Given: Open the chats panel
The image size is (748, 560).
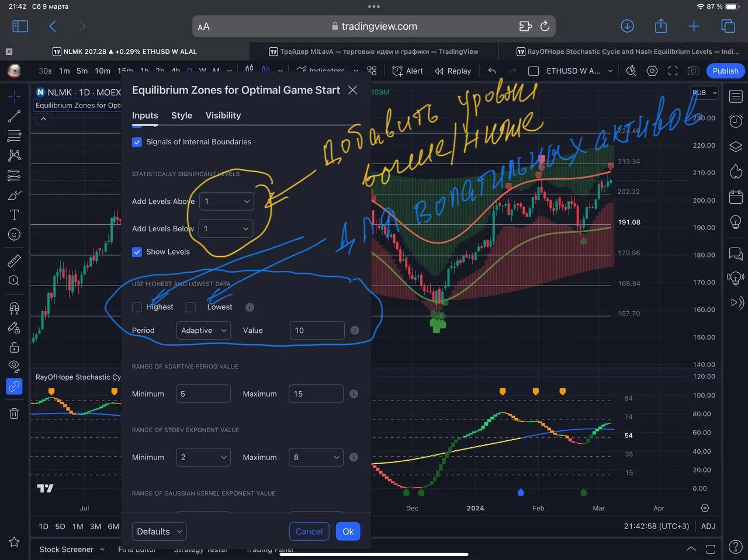Looking at the screenshot, I should [x=736, y=253].
